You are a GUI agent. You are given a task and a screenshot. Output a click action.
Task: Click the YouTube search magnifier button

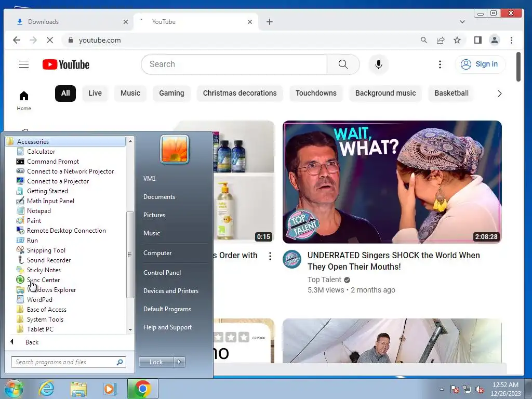(x=343, y=64)
